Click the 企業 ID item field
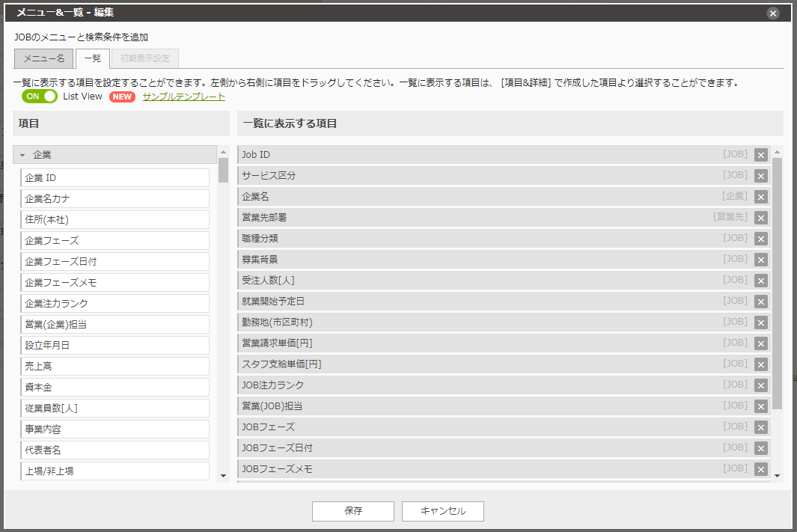This screenshot has height=532, width=797. tap(114, 177)
